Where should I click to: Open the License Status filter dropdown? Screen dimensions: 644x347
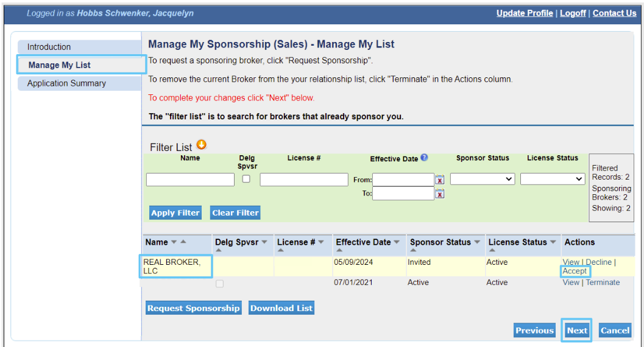(x=553, y=179)
